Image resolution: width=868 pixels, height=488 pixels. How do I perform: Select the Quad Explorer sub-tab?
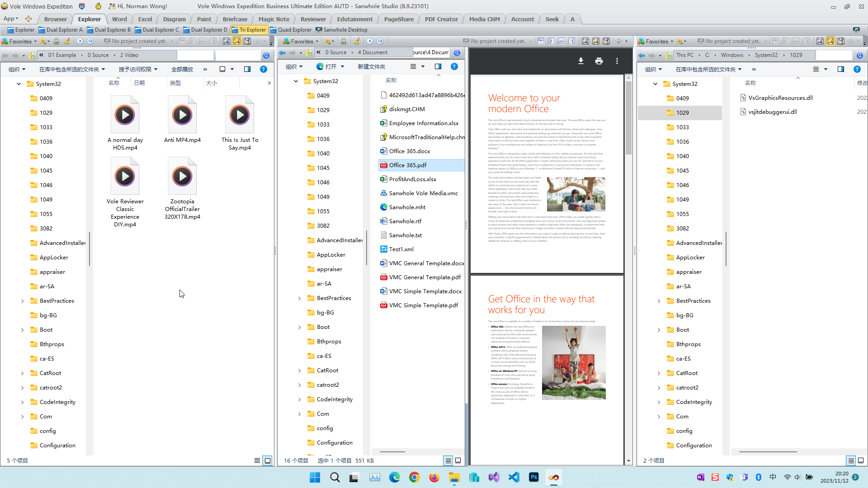(291, 30)
